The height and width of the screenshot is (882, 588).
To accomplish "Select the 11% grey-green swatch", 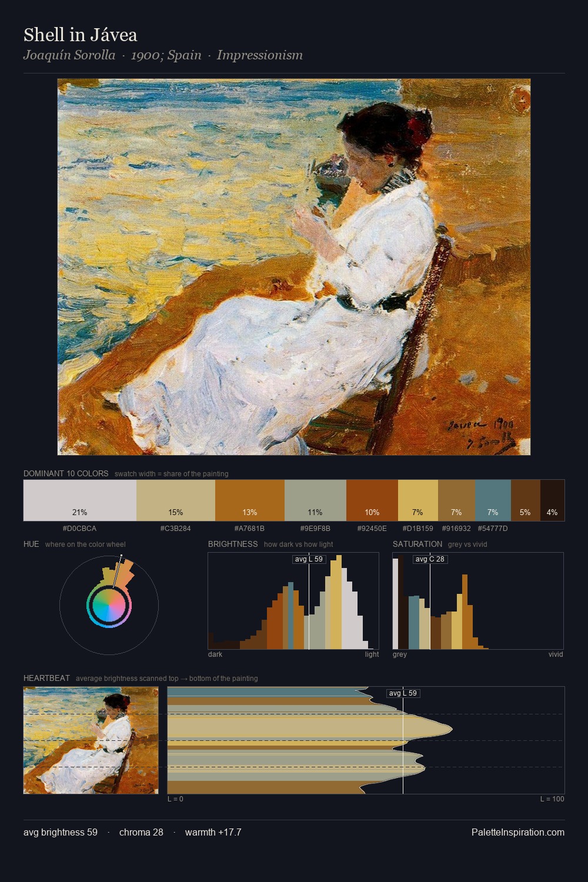I will [x=315, y=500].
